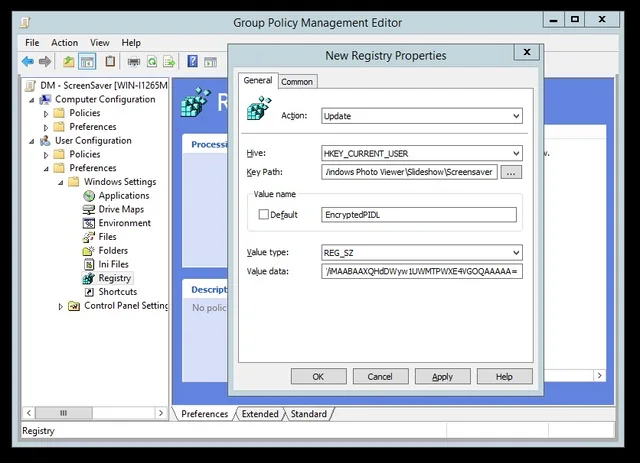Click the Apply button
640x463 pixels.
coord(442,376)
